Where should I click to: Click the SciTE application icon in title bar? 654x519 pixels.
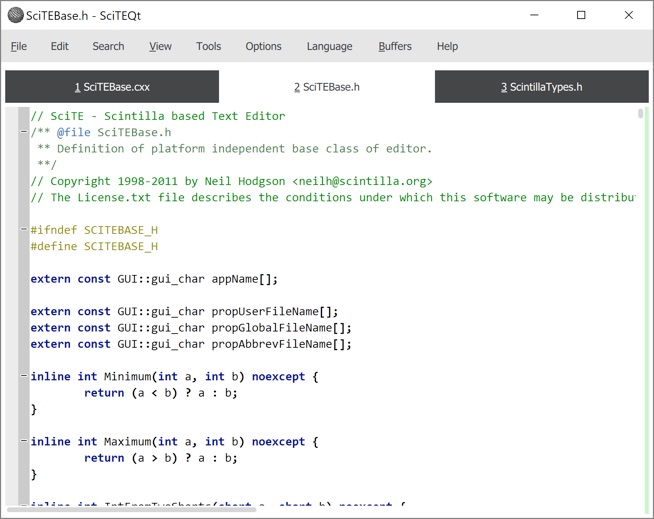[15, 15]
